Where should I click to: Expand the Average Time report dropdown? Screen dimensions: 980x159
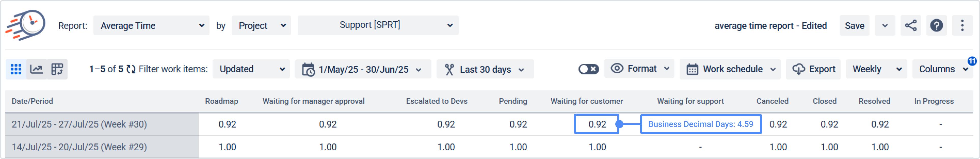coord(152,25)
